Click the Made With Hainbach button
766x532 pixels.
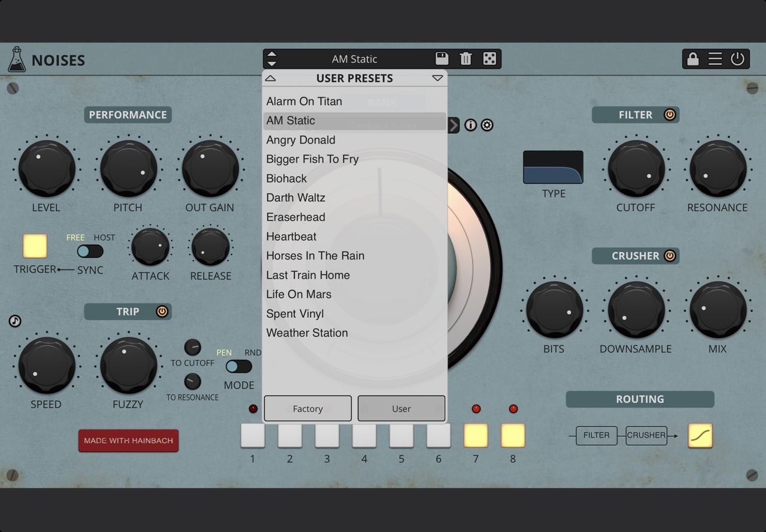point(128,440)
